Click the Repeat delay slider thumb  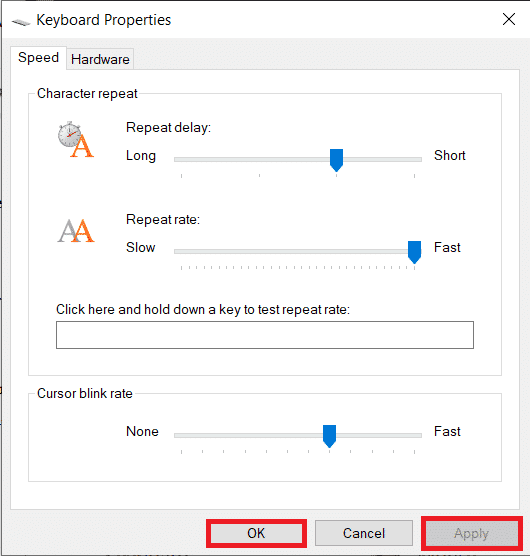[x=336, y=160]
